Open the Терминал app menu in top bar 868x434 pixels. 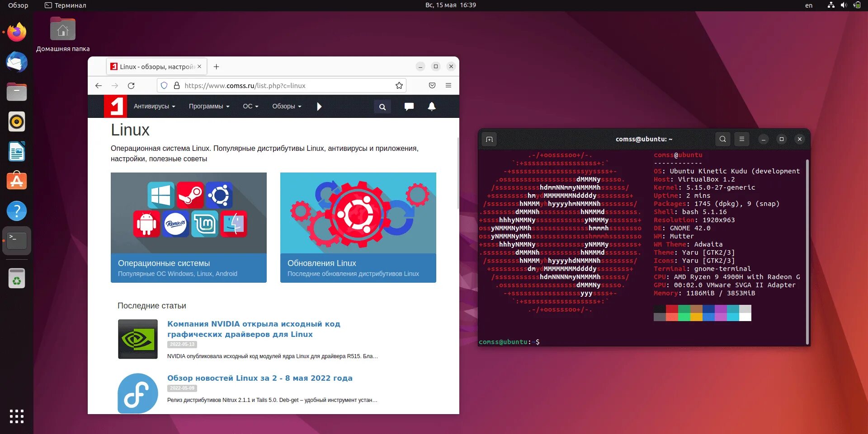pos(66,5)
